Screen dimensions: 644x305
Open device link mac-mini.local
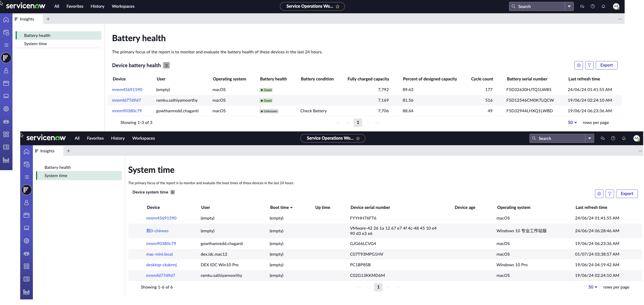[159, 254]
